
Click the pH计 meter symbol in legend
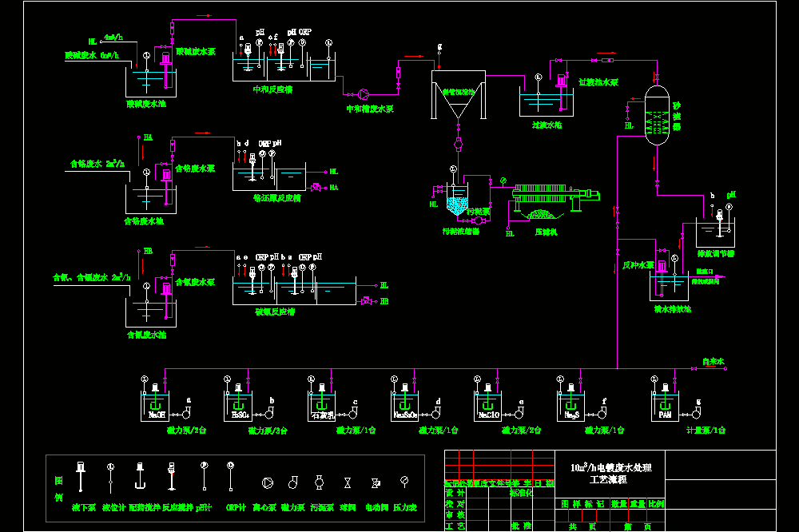[205, 476]
